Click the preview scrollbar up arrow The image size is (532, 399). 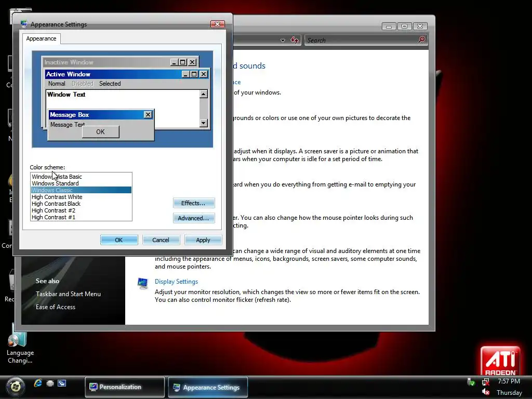coord(204,94)
